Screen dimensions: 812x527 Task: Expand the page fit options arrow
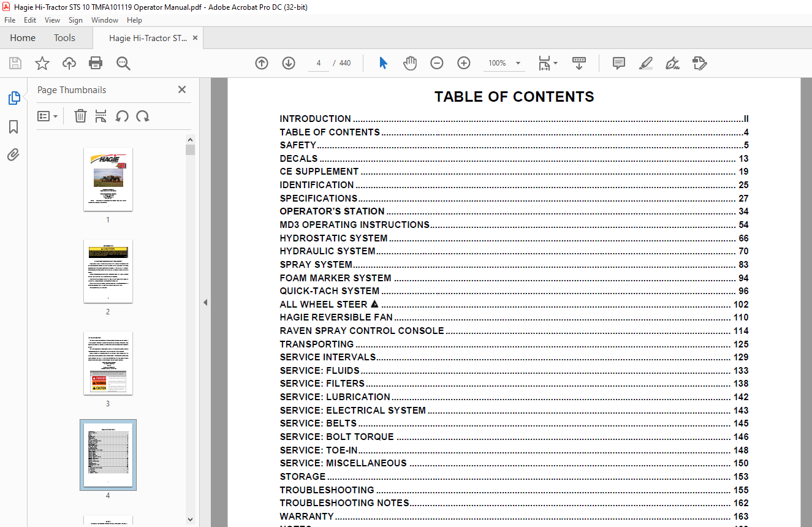pyautogui.click(x=555, y=63)
